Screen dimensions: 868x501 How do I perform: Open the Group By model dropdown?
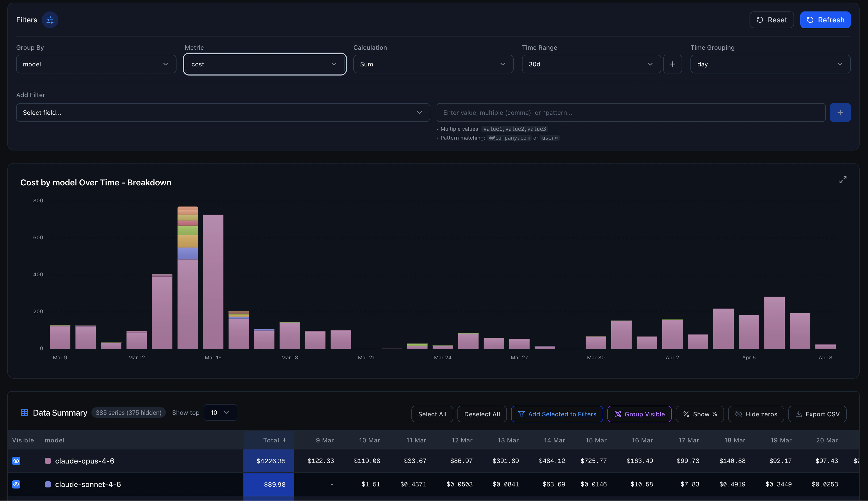tap(96, 64)
